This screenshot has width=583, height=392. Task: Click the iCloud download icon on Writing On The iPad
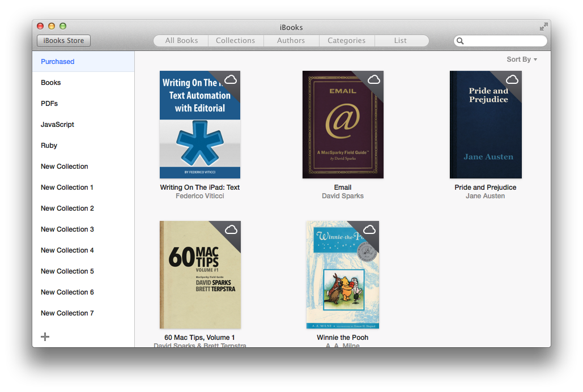point(231,79)
